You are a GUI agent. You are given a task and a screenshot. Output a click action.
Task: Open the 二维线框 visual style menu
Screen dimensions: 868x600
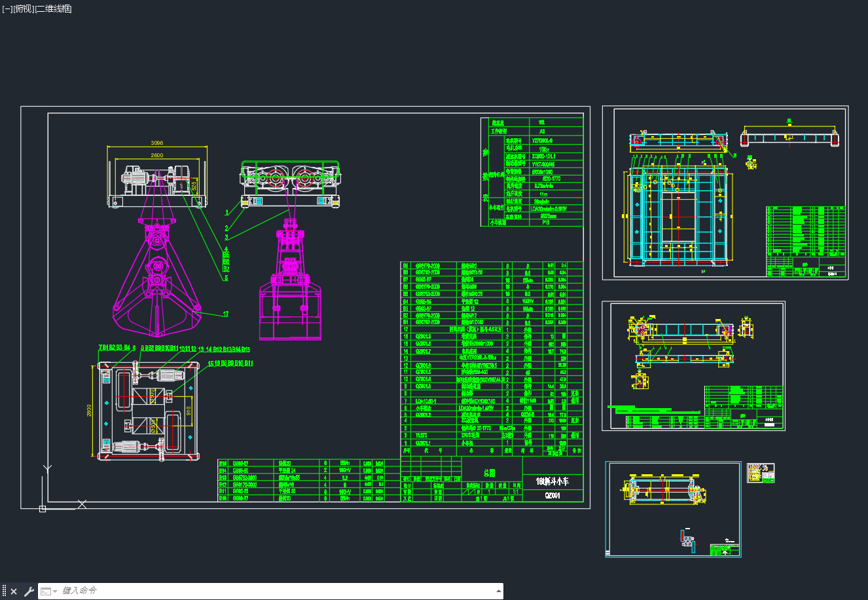pos(53,9)
